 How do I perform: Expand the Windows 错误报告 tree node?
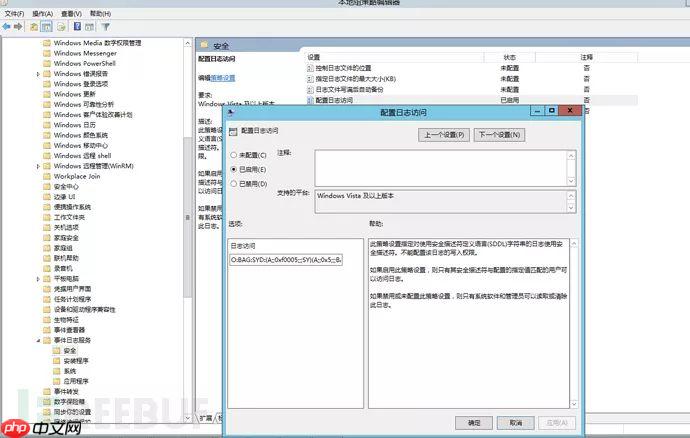38,74
